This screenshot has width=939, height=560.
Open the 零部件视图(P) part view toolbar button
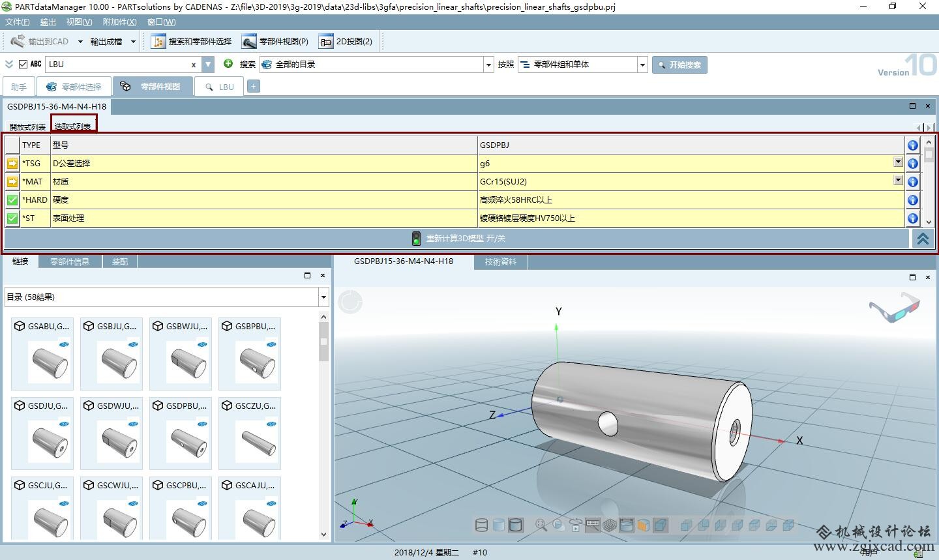275,41
